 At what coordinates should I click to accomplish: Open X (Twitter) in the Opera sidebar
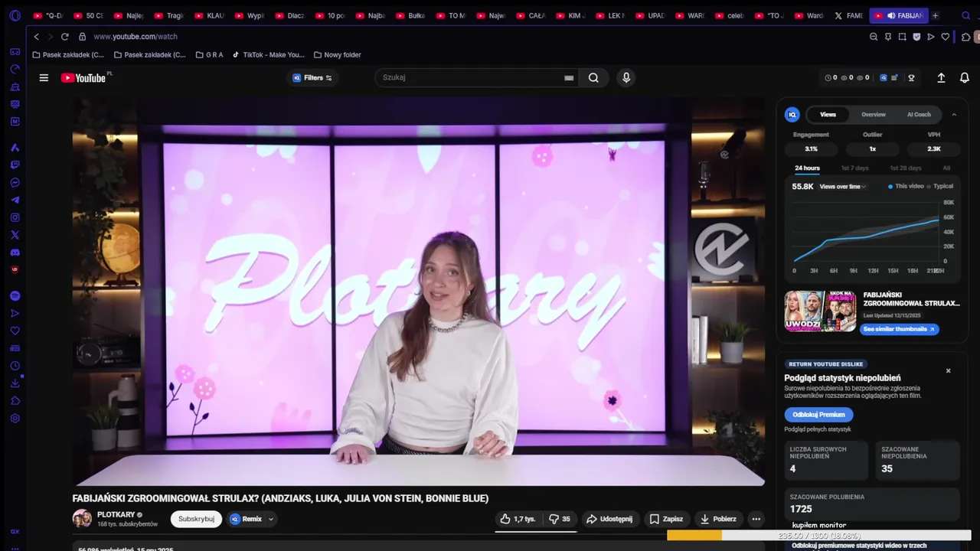[x=15, y=235]
